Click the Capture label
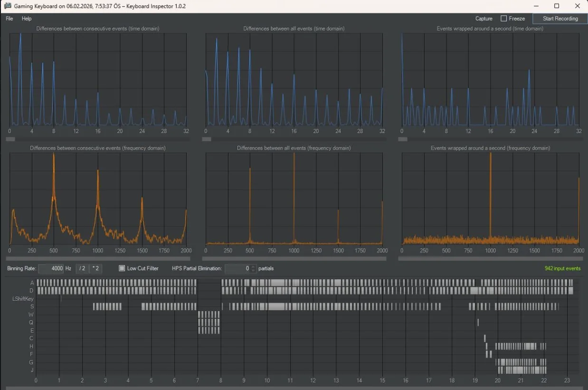588x390 pixels. (x=484, y=19)
